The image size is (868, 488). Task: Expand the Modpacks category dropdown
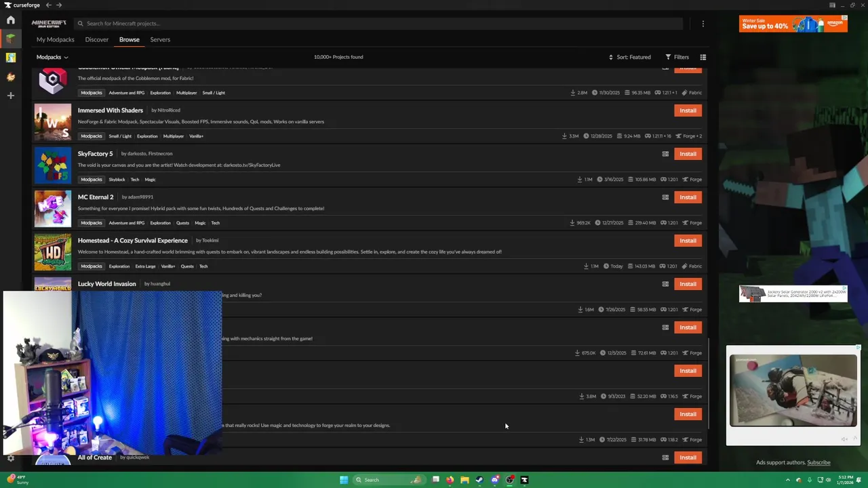[52, 57]
